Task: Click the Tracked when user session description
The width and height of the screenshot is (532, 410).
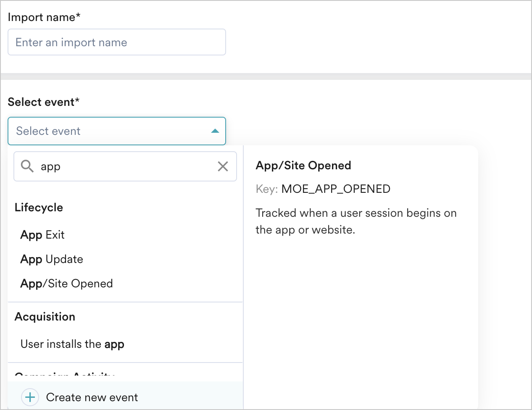Action: click(356, 221)
